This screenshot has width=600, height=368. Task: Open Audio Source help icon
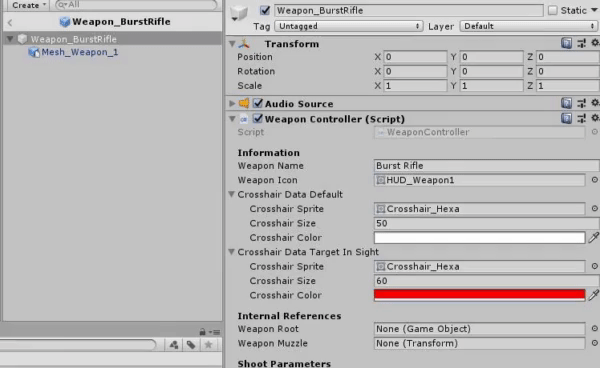566,103
